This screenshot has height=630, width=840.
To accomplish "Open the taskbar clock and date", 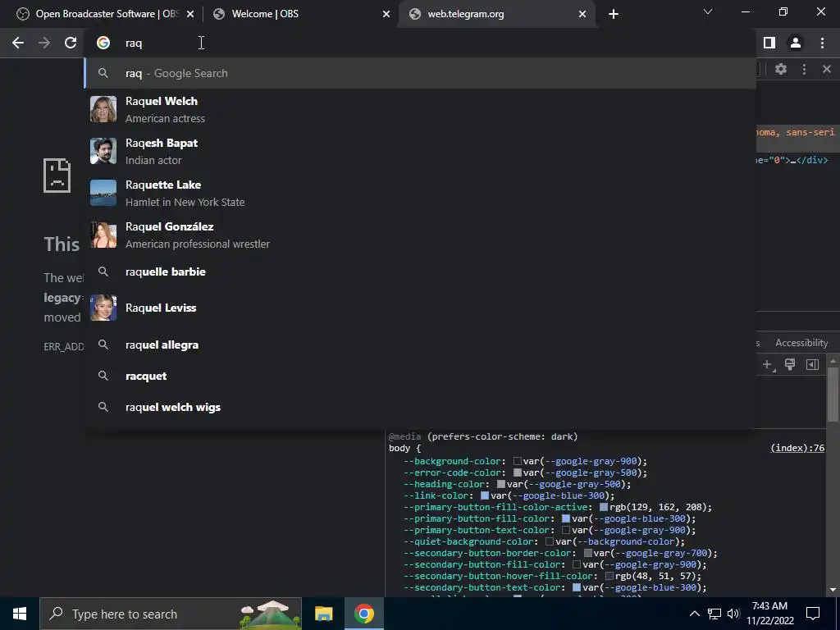I will [769, 614].
